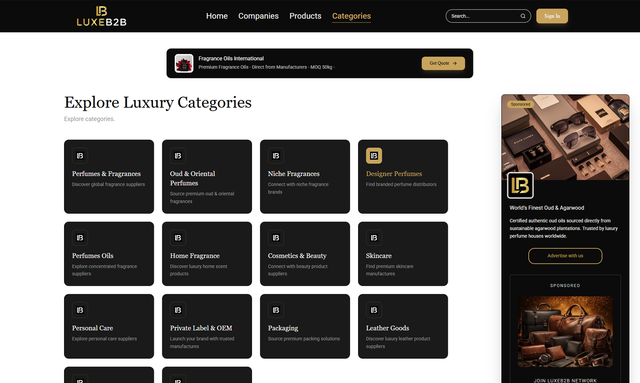
Task: Click 'Premium Fragrance Oils' ad description
Action: coord(267,67)
